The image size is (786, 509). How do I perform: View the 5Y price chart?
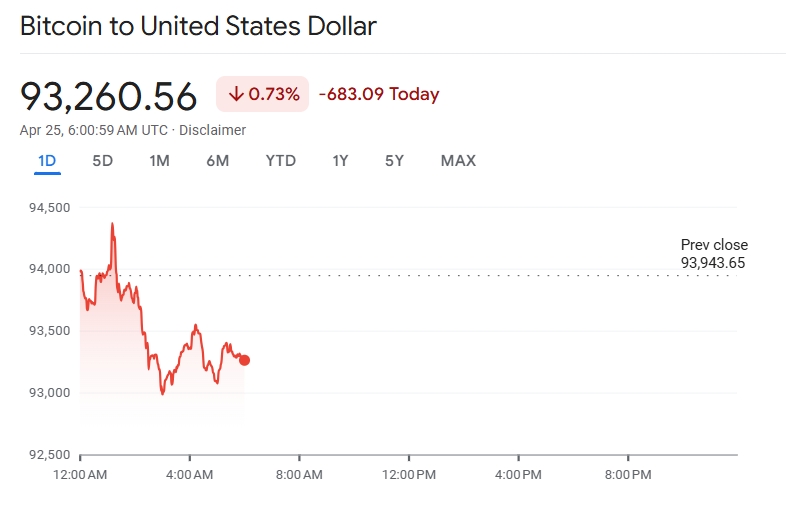point(394,160)
